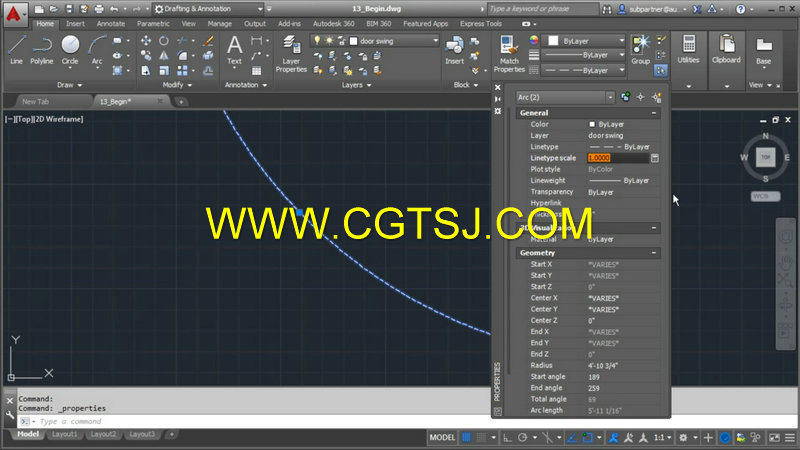
Task: Add a new layout with plus button
Action: [x=172, y=434]
